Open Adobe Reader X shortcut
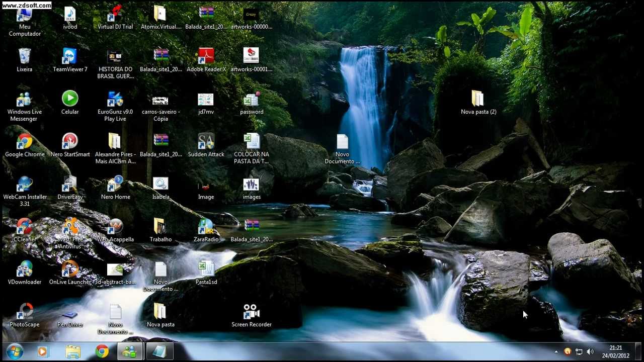 (x=206, y=60)
